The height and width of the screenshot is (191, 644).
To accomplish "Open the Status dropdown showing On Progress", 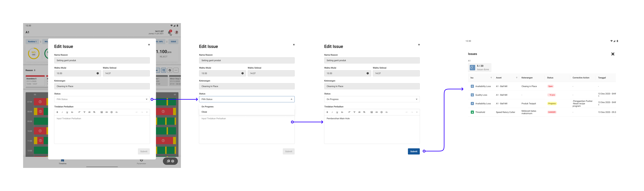I will 372,99.
